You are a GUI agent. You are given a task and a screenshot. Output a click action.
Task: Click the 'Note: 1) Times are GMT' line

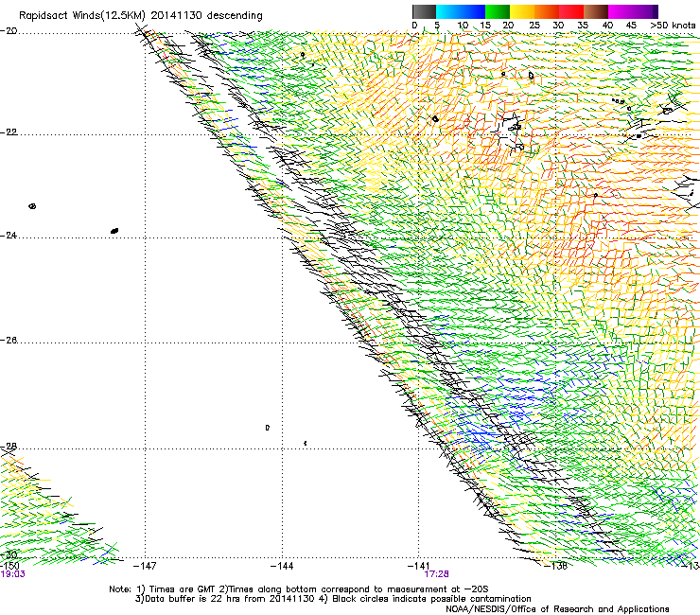tap(299, 589)
